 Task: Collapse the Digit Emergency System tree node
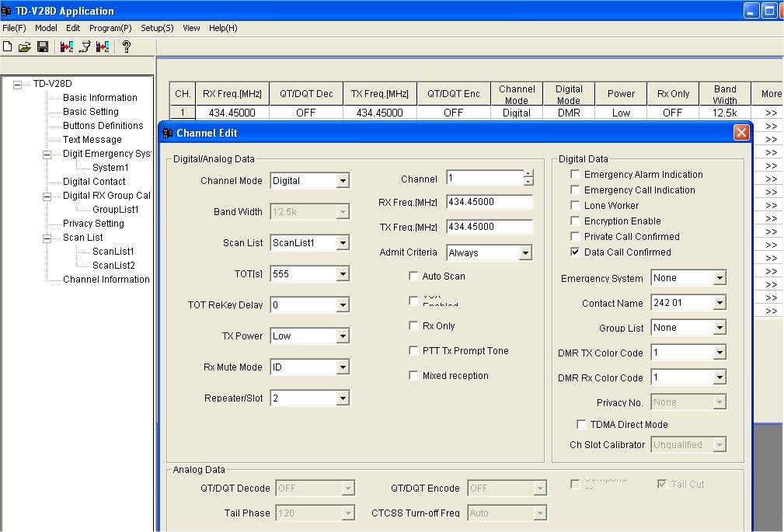47,154
